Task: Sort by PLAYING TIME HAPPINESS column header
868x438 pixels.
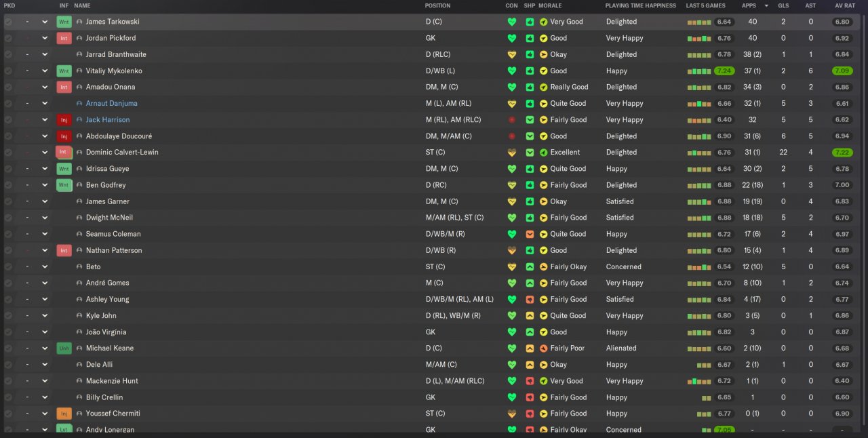Action: coord(641,5)
